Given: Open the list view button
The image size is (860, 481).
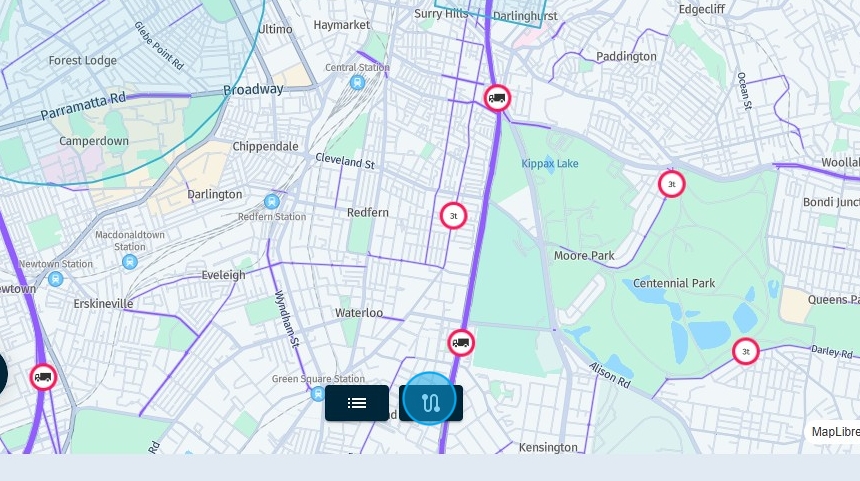Looking at the screenshot, I should tap(357, 403).
